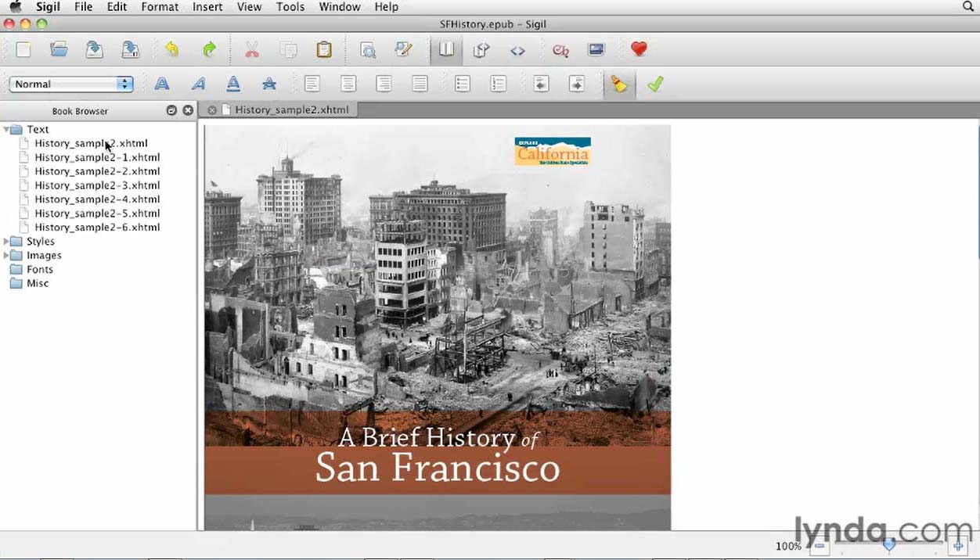980x560 pixels.
Task: Click the red heart Donate icon
Action: pyautogui.click(x=639, y=49)
